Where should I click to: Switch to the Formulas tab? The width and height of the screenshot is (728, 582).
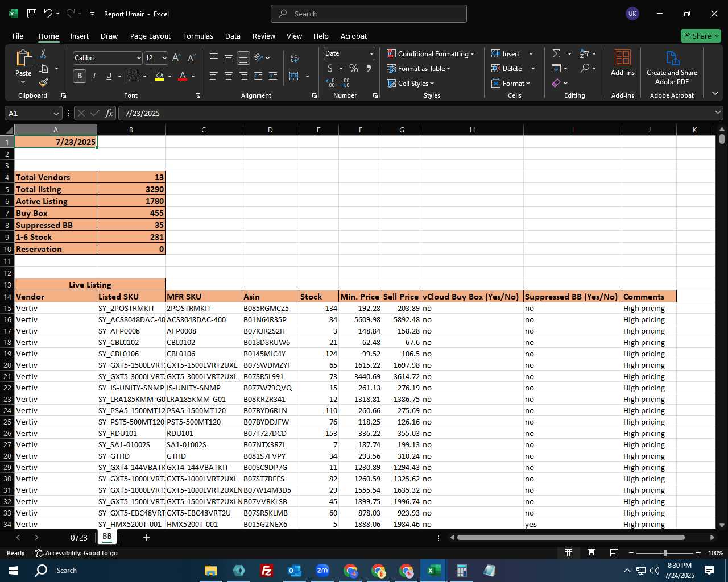point(198,36)
